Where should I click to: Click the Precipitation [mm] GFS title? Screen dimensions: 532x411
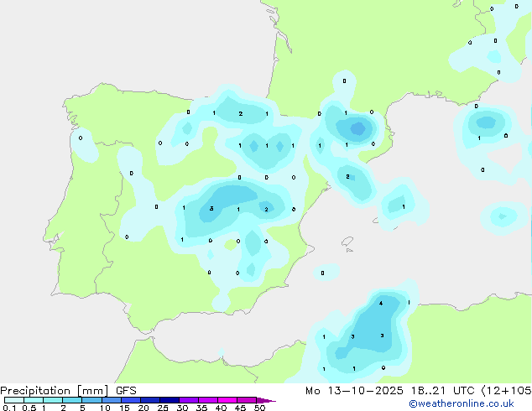pos(68,391)
